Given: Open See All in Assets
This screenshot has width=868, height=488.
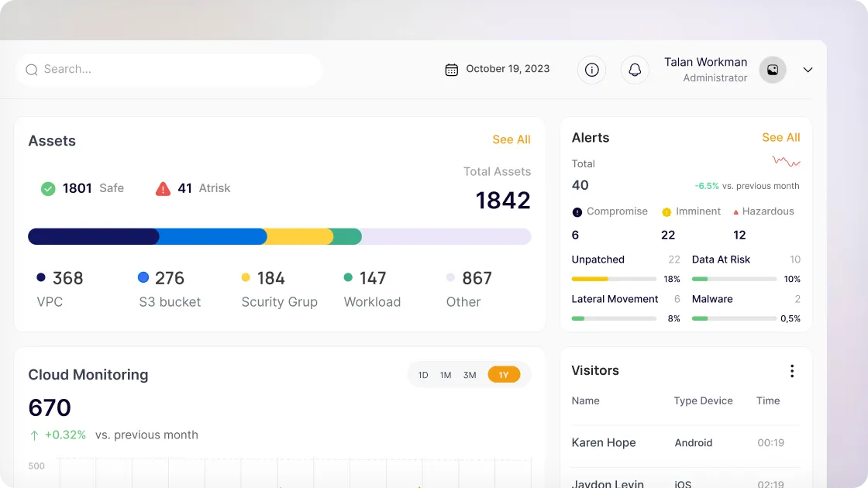Looking at the screenshot, I should (511, 139).
